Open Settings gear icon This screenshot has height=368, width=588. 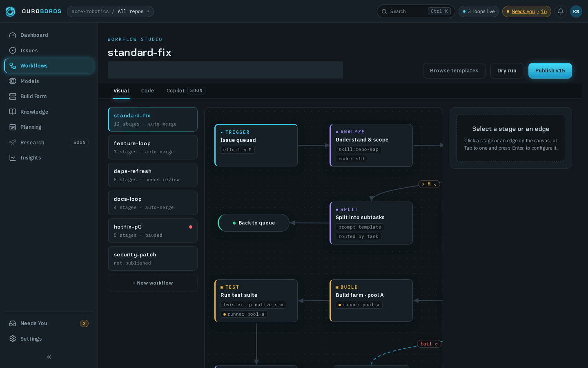(x=13, y=339)
